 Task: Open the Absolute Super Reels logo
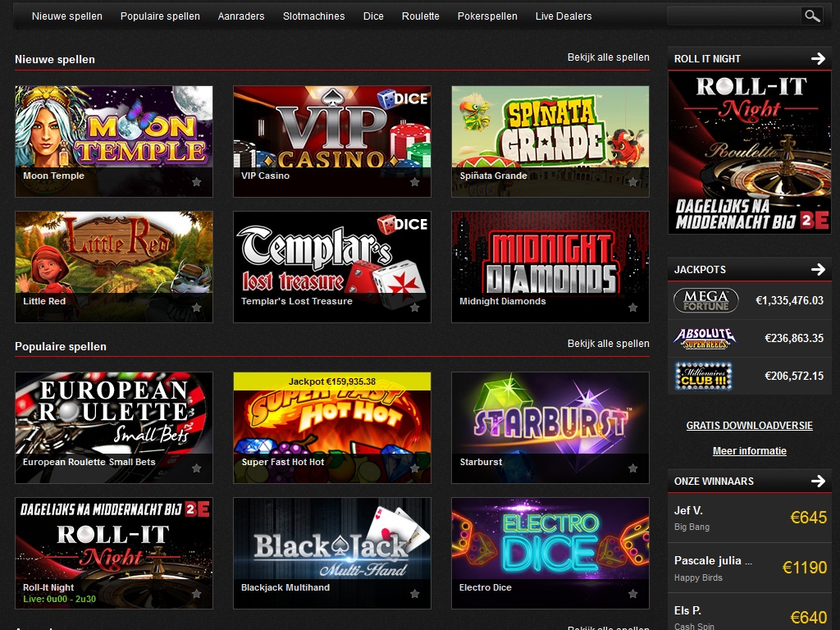pos(705,338)
